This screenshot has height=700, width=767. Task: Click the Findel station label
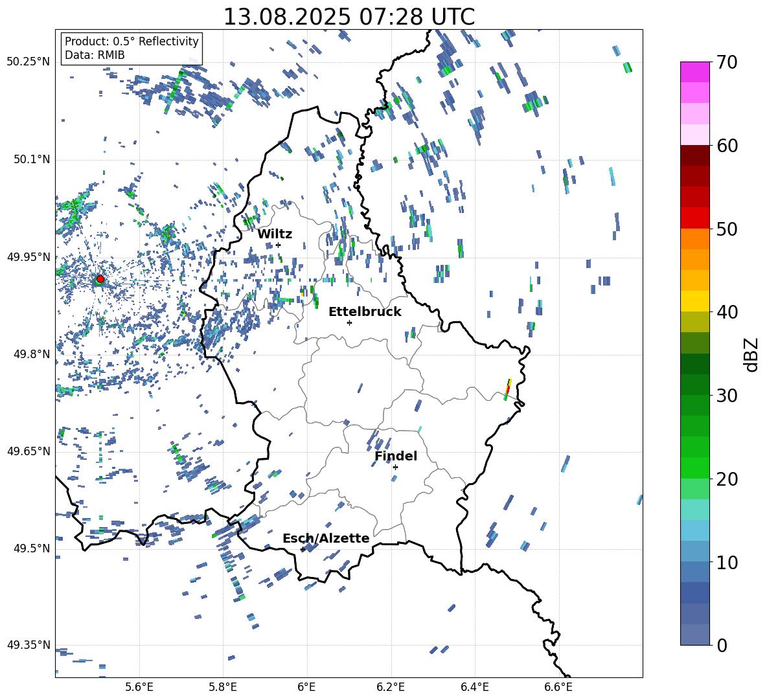point(396,456)
